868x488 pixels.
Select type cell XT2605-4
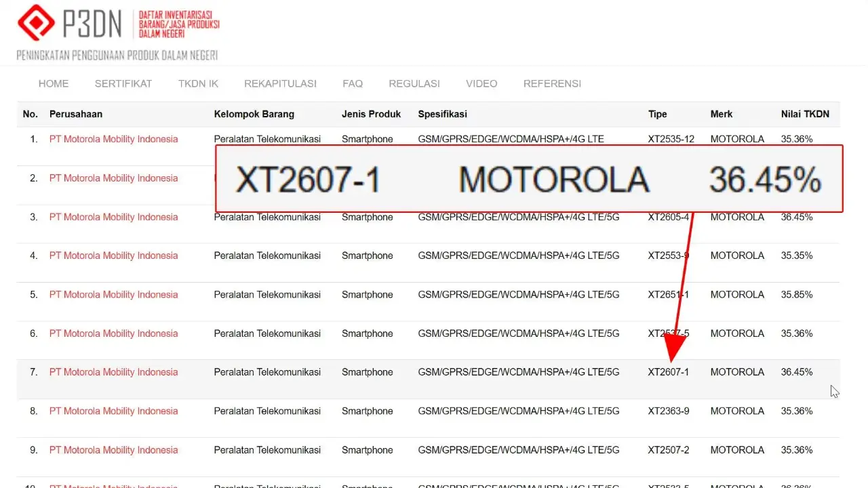coord(669,217)
